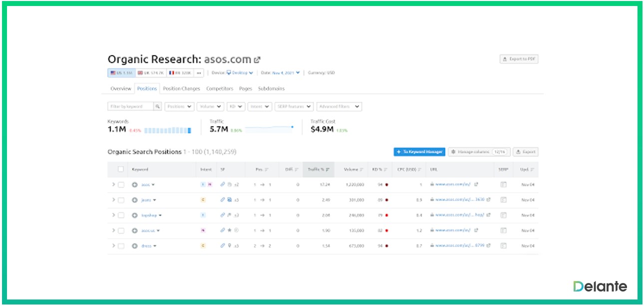644x306 pixels.
Task: Open the Volume filter dropdown
Action: (x=210, y=106)
